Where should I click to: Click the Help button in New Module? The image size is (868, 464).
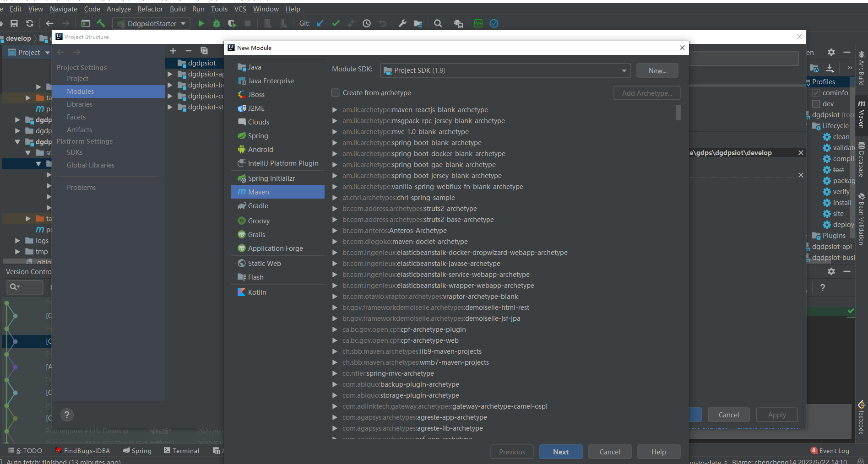659,452
